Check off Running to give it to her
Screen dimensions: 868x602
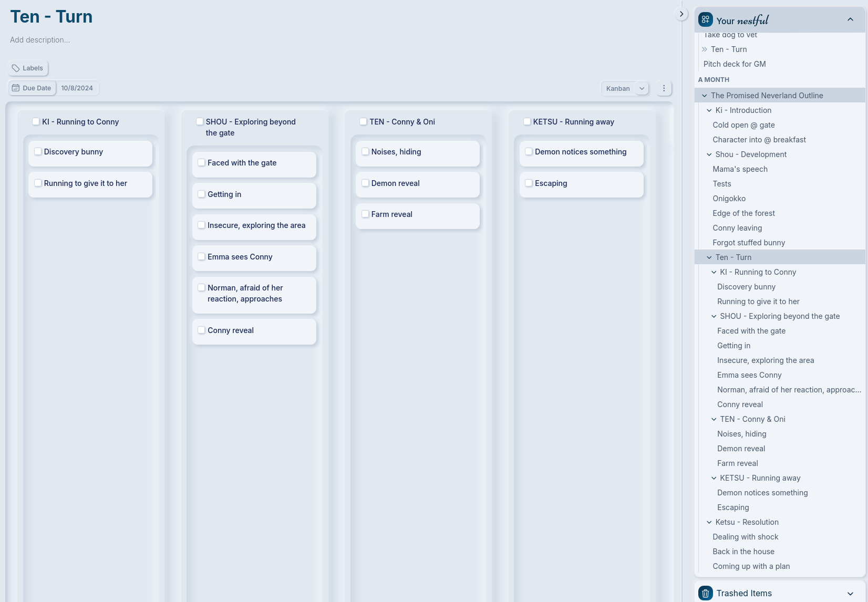pos(38,183)
